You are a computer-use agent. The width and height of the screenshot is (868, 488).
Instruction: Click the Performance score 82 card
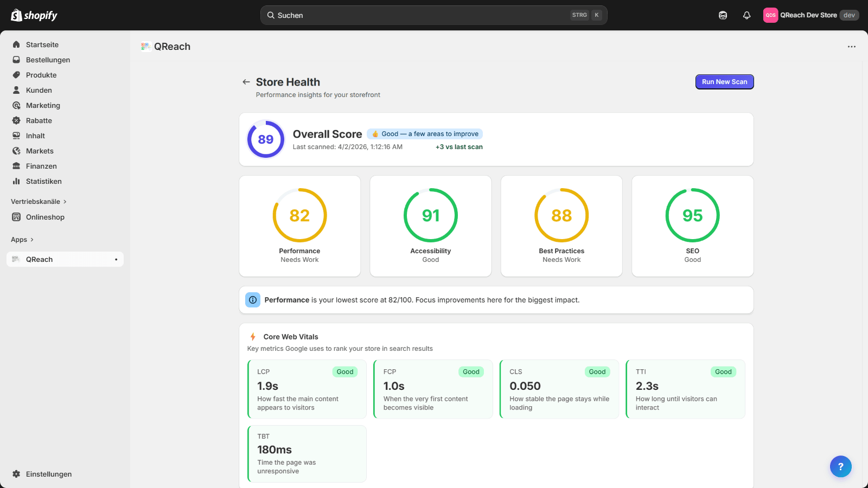tap(299, 226)
